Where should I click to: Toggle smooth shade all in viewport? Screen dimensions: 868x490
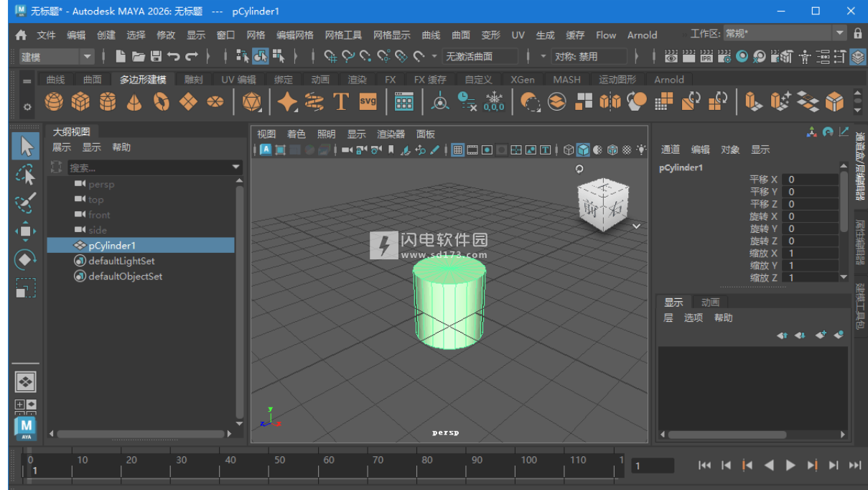point(584,150)
